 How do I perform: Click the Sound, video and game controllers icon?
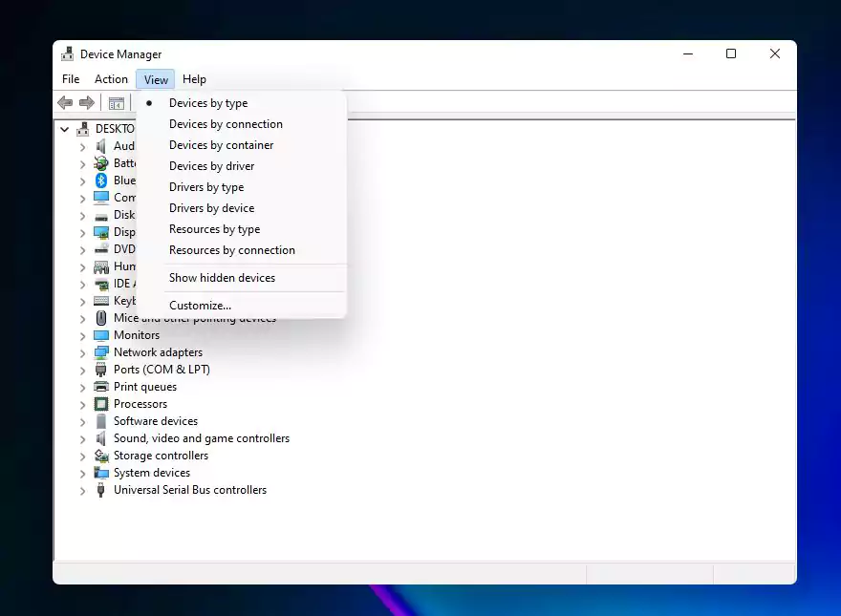[x=101, y=438]
